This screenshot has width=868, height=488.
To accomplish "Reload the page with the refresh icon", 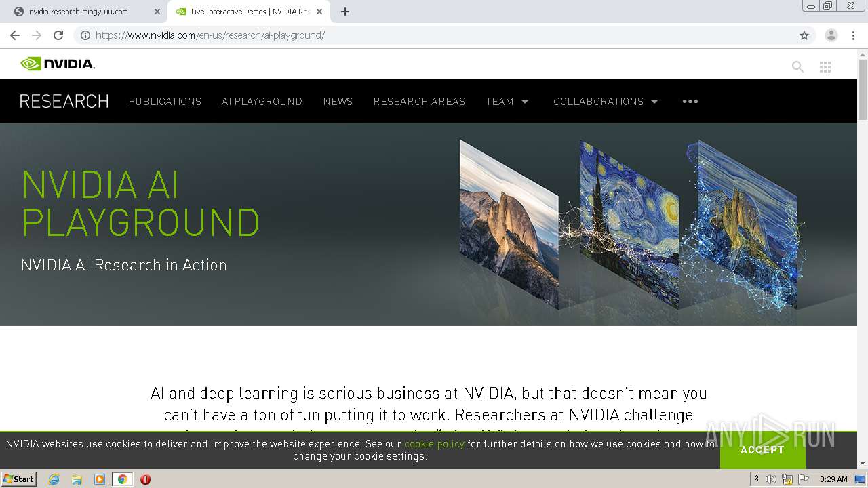I will [58, 35].
